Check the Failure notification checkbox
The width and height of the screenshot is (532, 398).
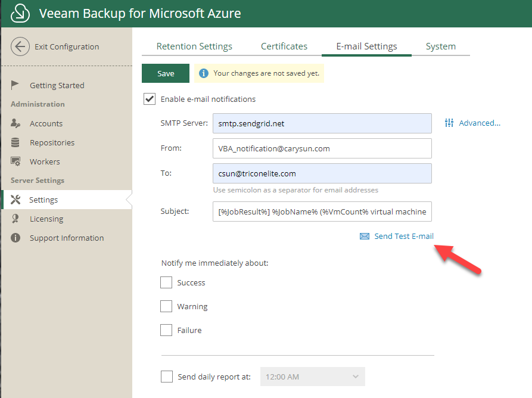(166, 330)
